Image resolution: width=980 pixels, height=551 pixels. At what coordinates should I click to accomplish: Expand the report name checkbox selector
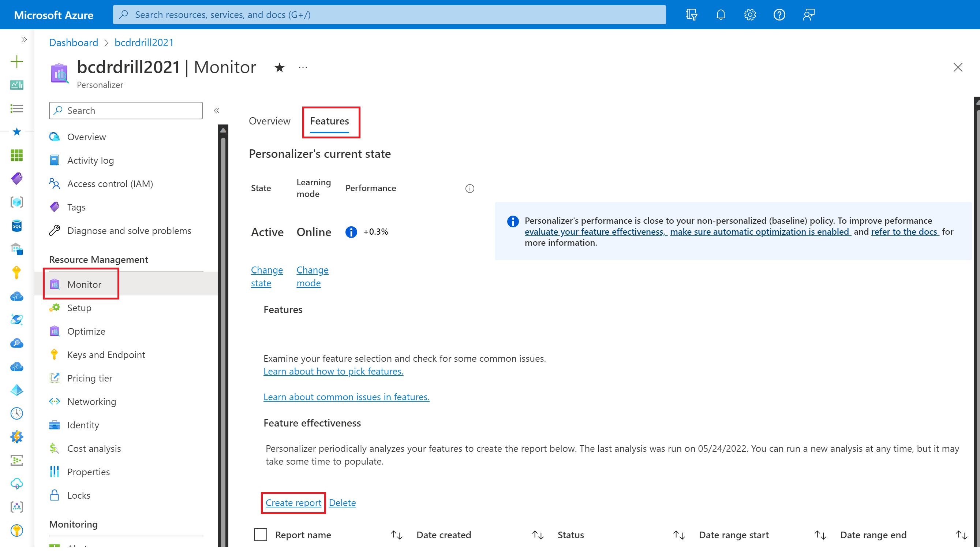261,534
